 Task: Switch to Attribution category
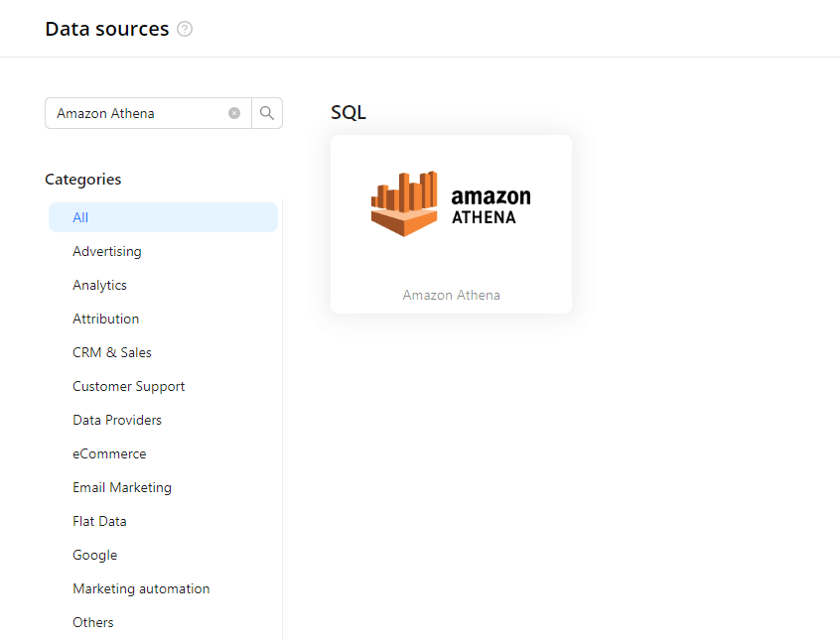pos(105,319)
